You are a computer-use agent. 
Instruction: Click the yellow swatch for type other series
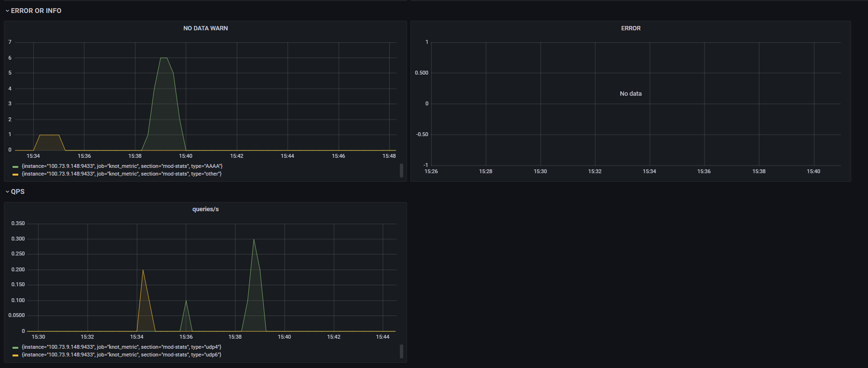15,174
